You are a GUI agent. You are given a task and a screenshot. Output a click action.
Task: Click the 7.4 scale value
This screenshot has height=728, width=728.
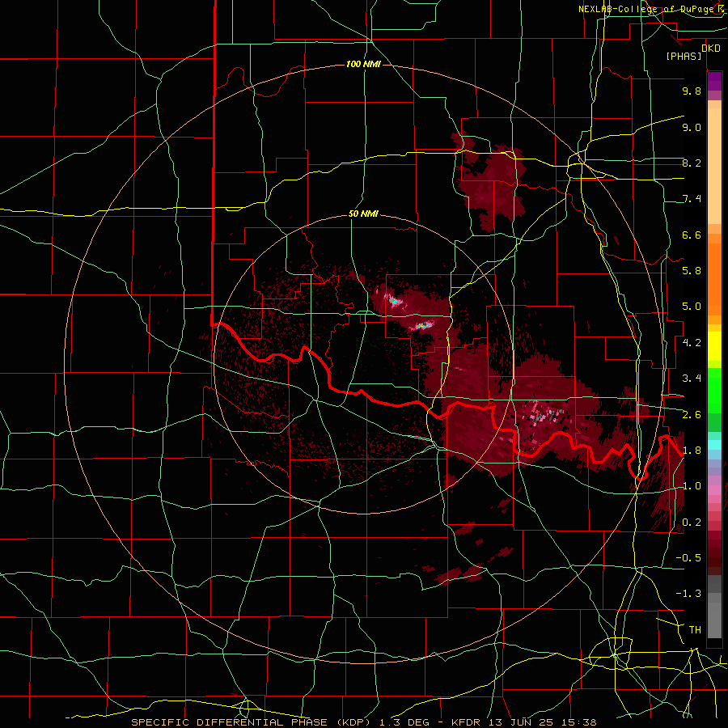[x=692, y=199]
